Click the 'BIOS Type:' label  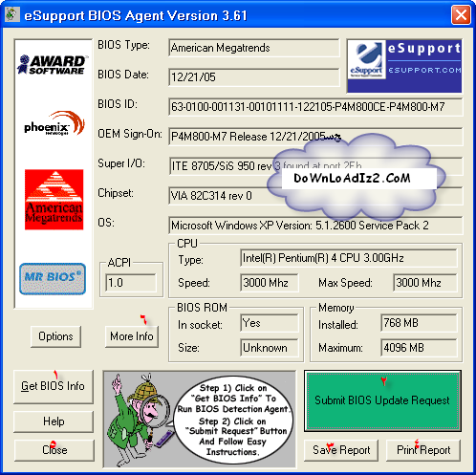click(123, 45)
